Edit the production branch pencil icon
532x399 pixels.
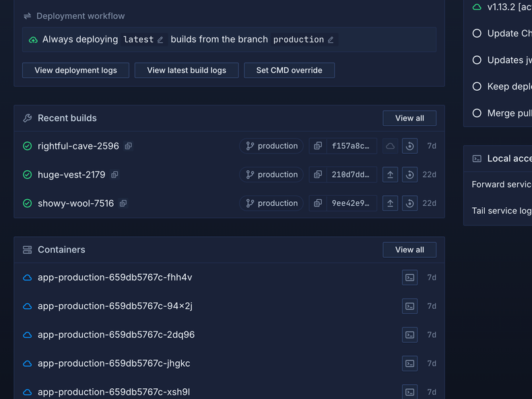click(331, 40)
